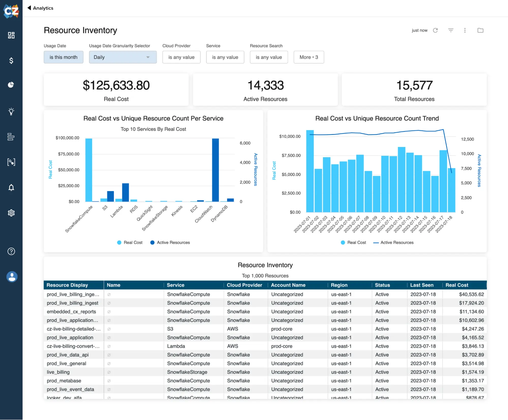This screenshot has height=420, width=508.
Task: Click the $1,189.70 cost cell
Action: coord(465,390)
